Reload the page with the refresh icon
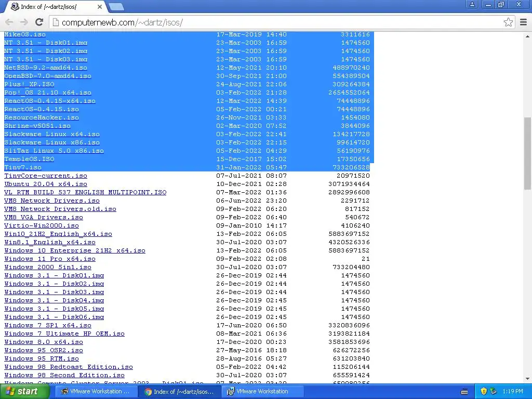Image resolution: width=532 pixels, height=399 pixels. [x=39, y=22]
